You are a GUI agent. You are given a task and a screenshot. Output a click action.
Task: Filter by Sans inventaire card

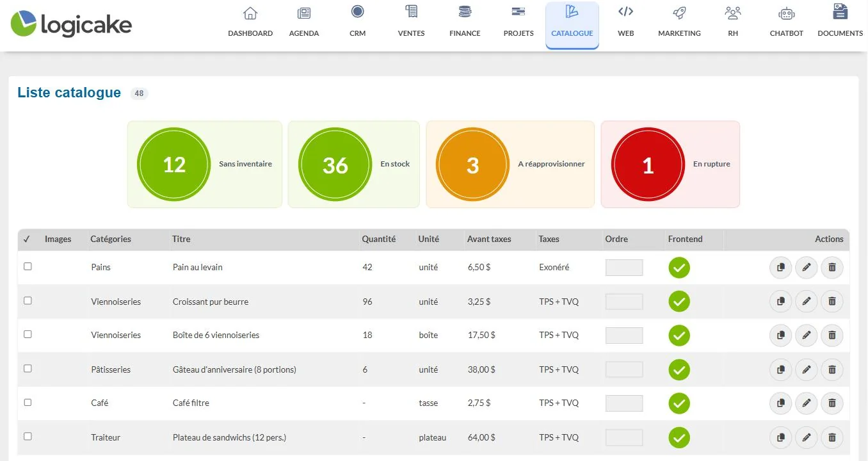[205, 165]
